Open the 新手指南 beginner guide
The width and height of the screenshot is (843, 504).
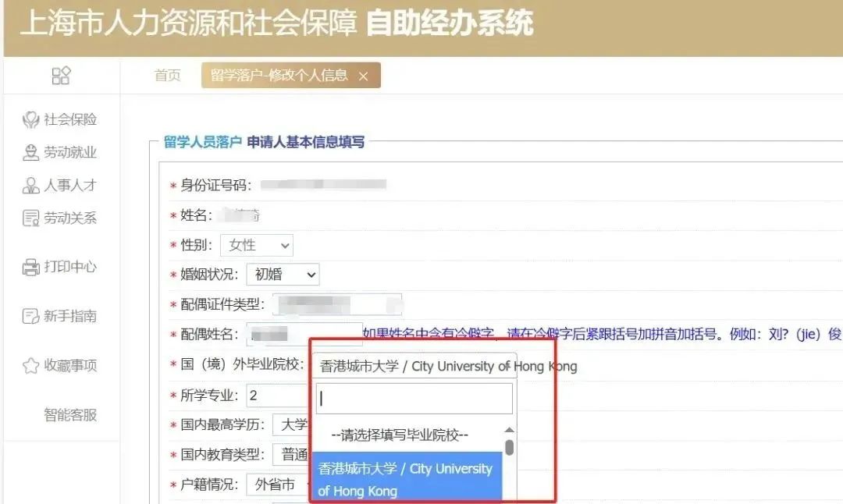pyautogui.click(x=59, y=315)
